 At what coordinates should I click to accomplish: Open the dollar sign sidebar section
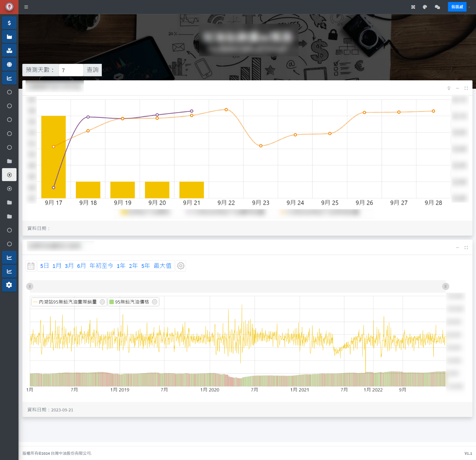coord(9,23)
